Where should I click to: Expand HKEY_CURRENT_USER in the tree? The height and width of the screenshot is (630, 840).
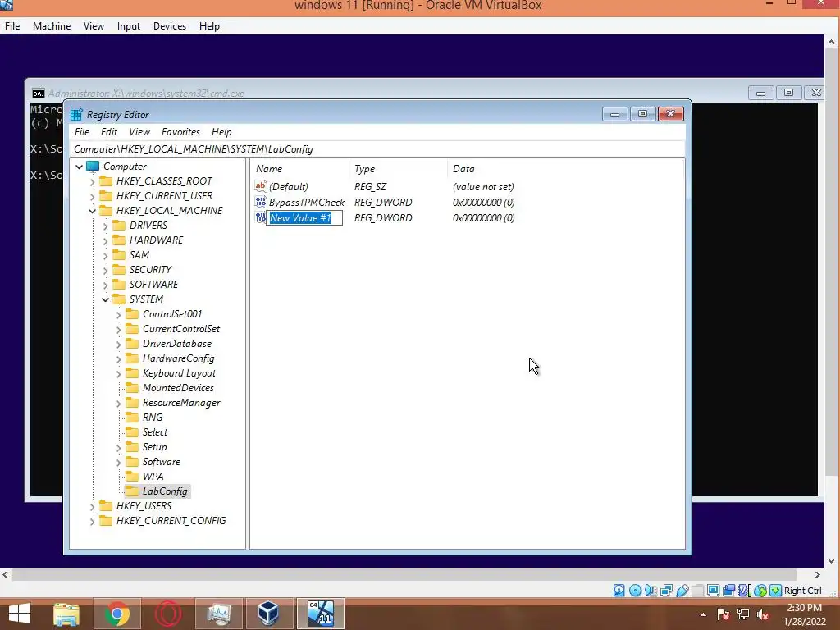(92, 196)
